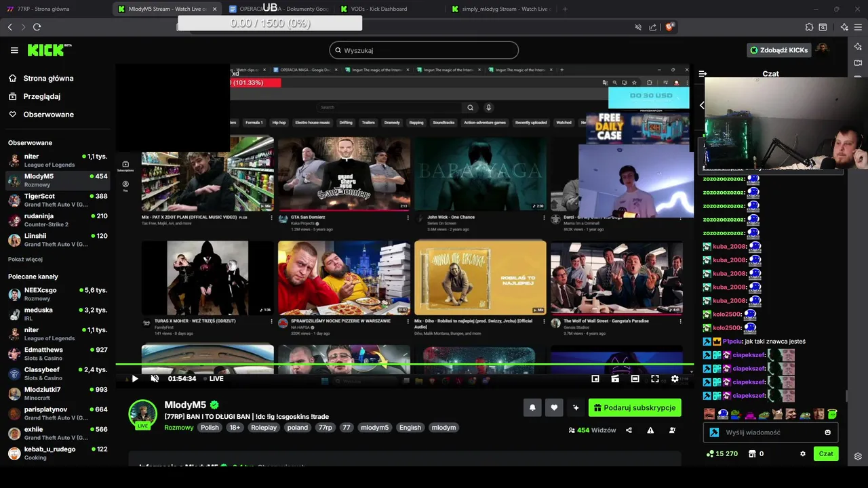The image size is (868, 488).
Task: Open the chat shop icon
Action: (752, 454)
